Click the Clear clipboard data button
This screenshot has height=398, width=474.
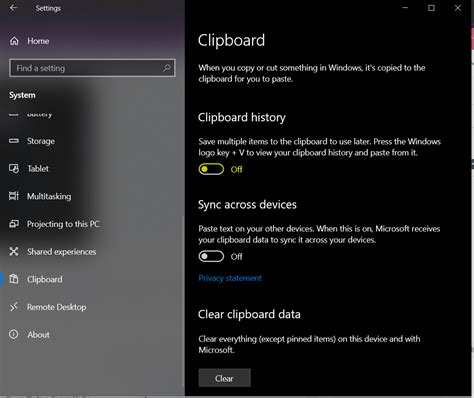point(224,378)
